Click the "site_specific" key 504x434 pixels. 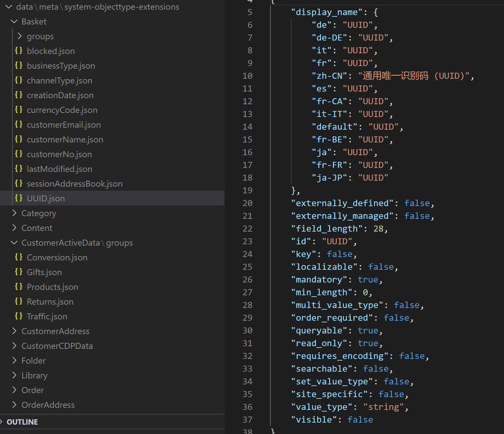[x=329, y=394]
